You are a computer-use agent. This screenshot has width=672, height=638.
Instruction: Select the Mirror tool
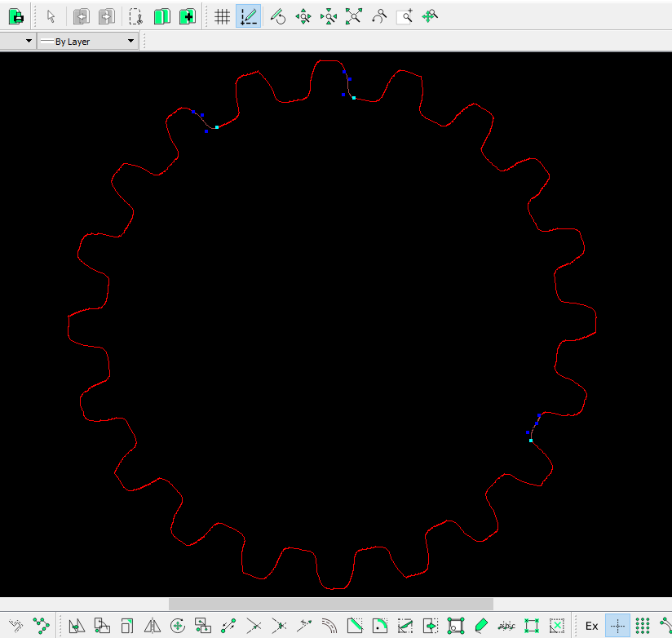click(152, 626)
